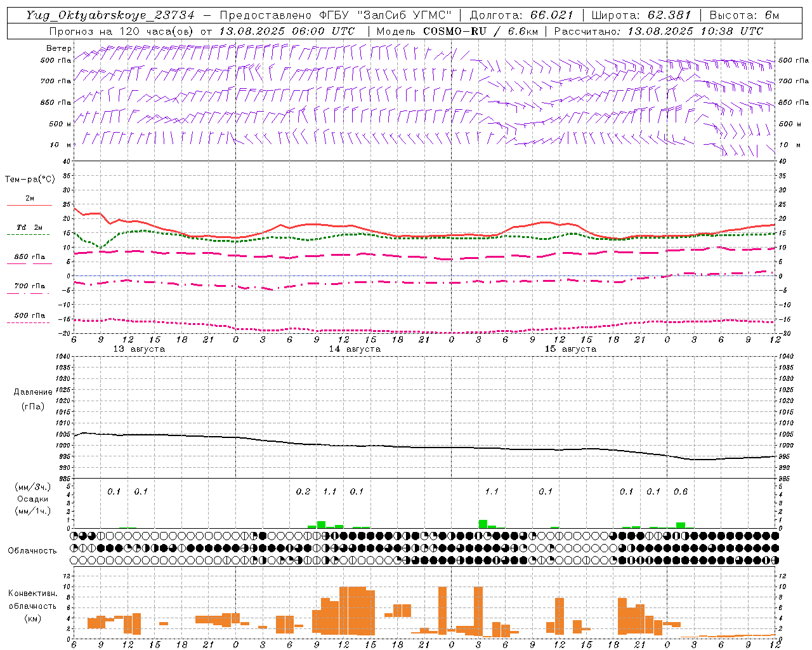The height and width of the screenshot is (650, 812).
Task: Click the (мм/3ч.) precipitation unit label
Action: coord(32,487)
